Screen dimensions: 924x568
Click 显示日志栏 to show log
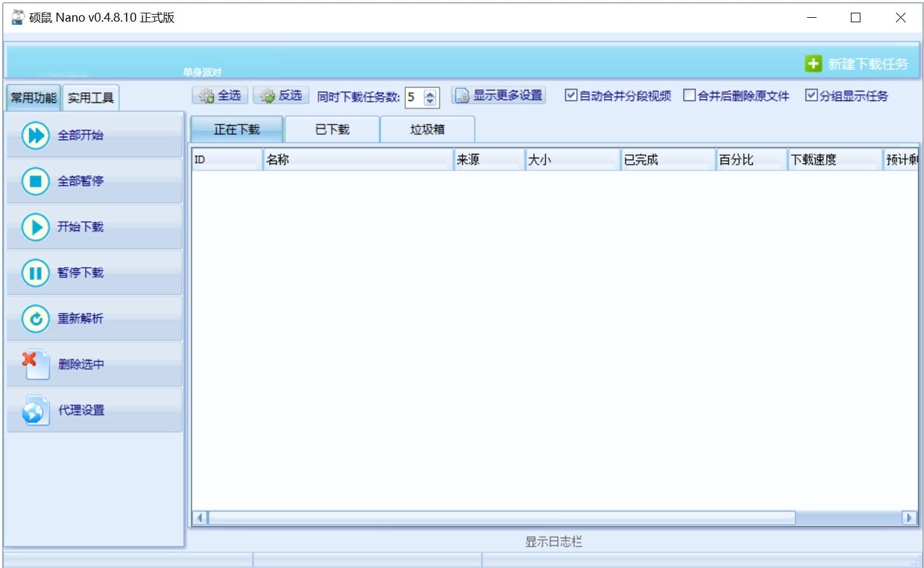553,541
